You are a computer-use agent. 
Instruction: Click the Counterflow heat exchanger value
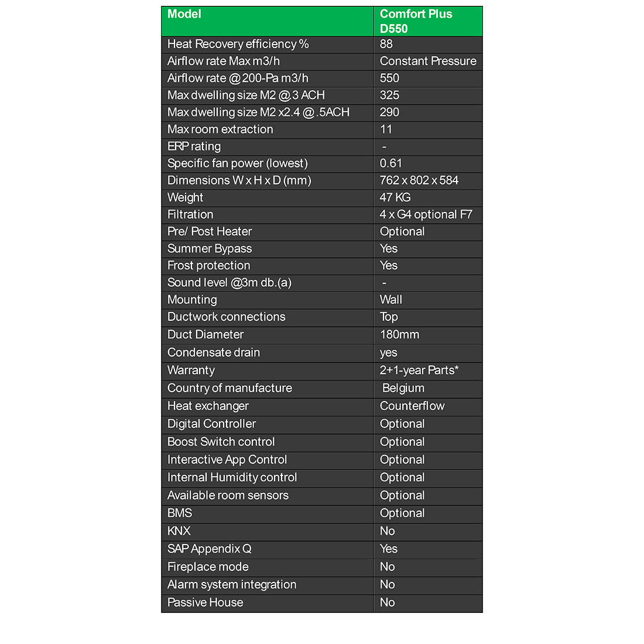pos(412,406)
